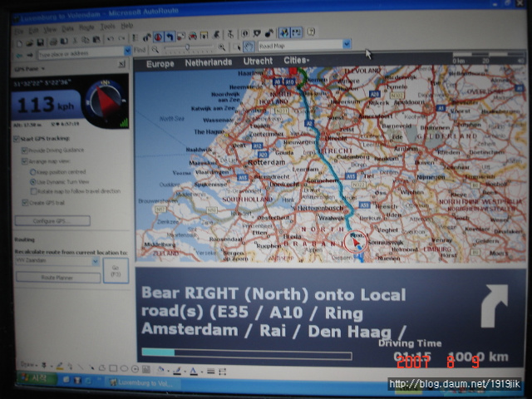Select the text box drawing tool
The width and height of the screenshot is (532, 399).
click(x=146, y=369)
